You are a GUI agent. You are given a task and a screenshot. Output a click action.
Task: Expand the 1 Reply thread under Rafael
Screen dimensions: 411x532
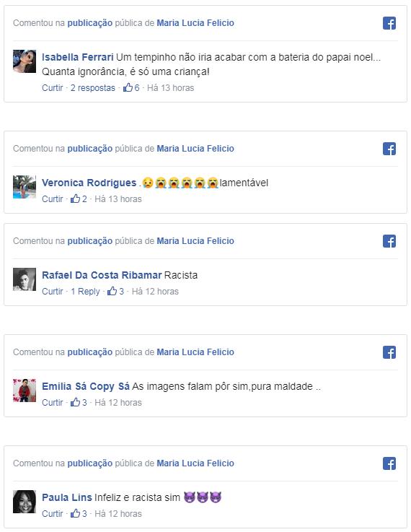(x=85, y=292)
